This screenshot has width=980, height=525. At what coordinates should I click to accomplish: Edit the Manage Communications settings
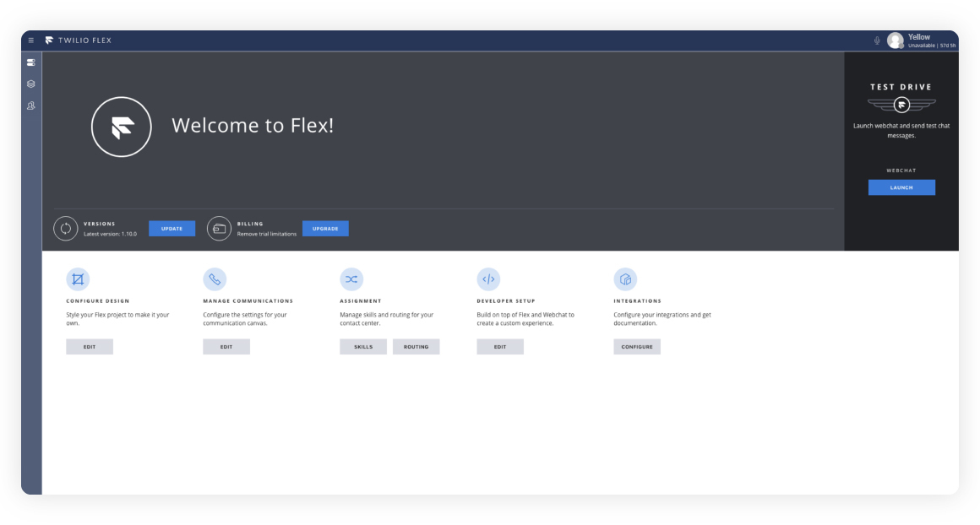[226, 346]
